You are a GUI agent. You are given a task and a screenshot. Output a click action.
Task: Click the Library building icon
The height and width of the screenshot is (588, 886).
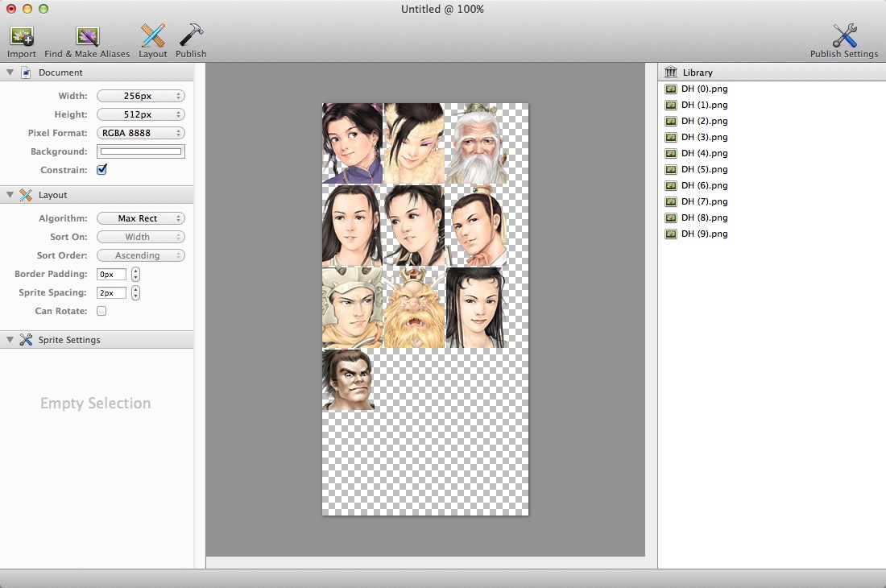click(x=670, y=72)
